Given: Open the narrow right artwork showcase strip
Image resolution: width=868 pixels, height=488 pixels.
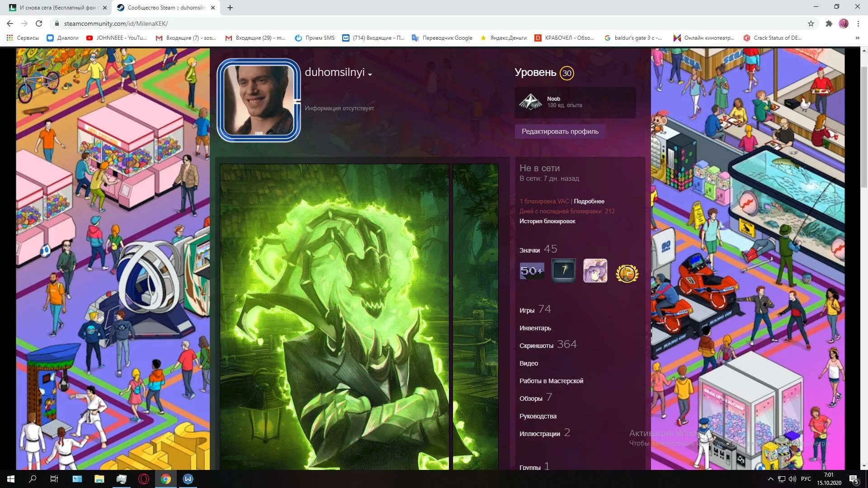Looking at the screenshot, I should pos(476,317).
